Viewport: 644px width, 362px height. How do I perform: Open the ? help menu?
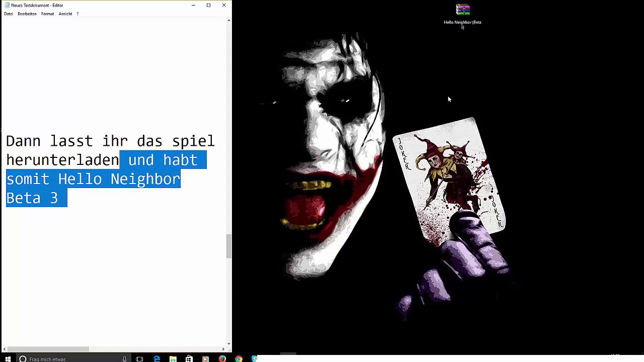(77, 14)
